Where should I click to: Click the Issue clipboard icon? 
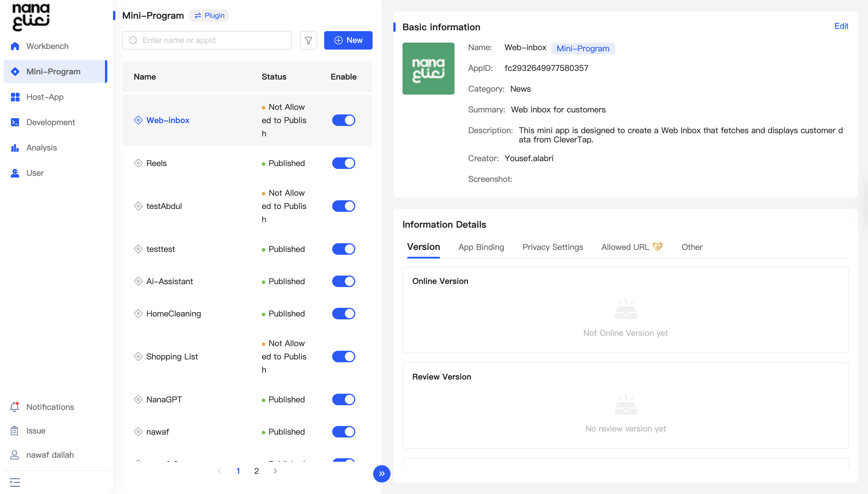[x=15, y=431]
